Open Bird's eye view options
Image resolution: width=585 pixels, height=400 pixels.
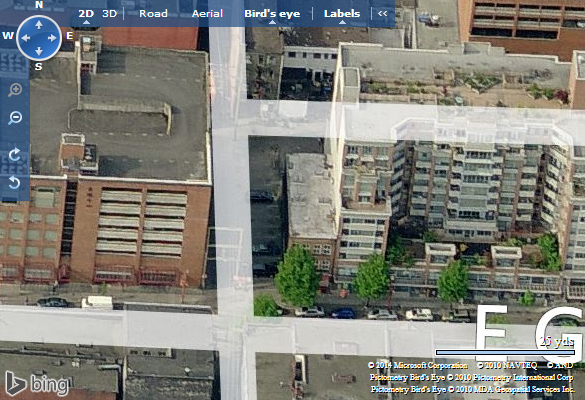(272, 14)
